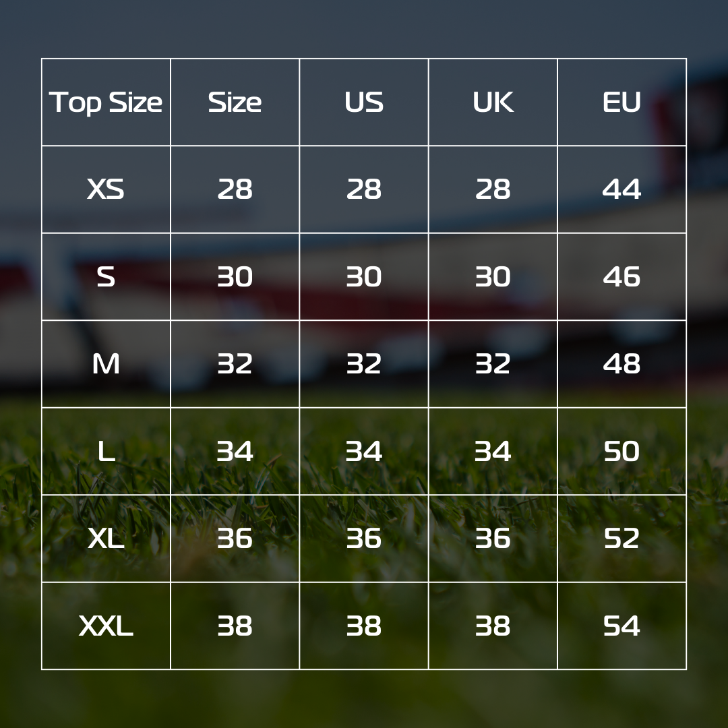Select the XL top size cell
This screenshot has width=728, height=728.
click(106, 539)
